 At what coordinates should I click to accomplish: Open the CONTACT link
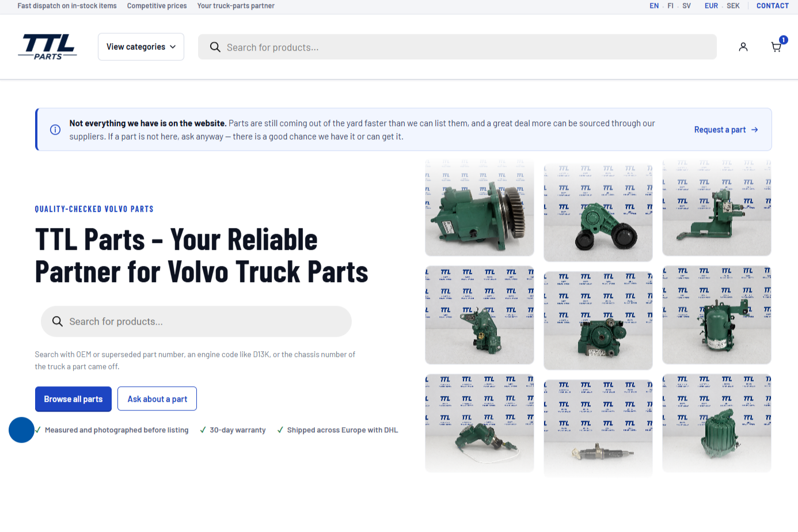[773, 6]
